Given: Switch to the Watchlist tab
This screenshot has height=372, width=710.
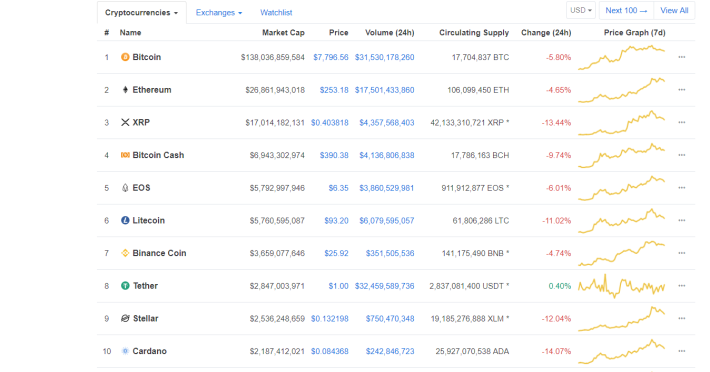Looking at the screenshot, I should click(x=276, y=13).
